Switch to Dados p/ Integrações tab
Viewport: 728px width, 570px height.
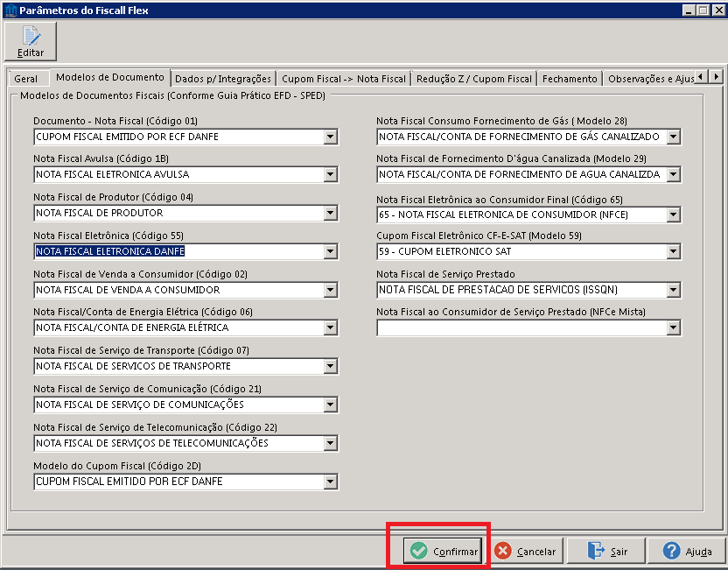223,79
